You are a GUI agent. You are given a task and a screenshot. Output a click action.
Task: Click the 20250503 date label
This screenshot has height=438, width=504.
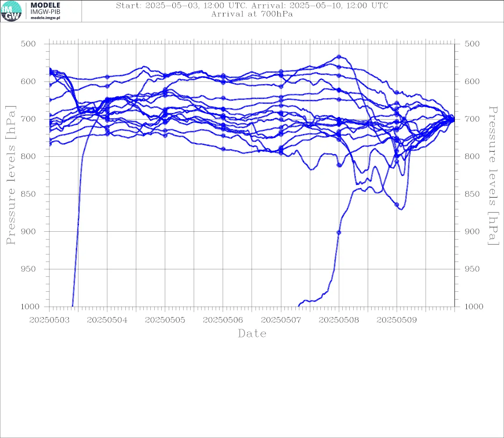(x=49, y=320)
